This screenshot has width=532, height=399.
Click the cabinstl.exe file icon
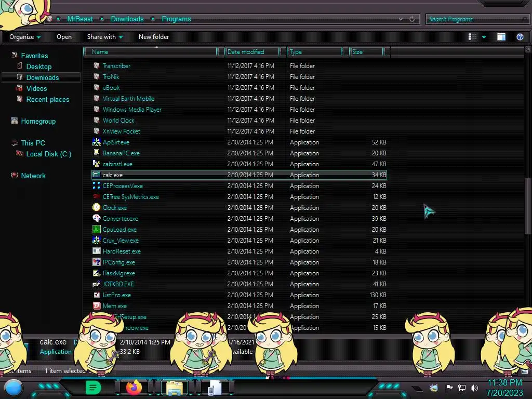(x=96, y=164)
